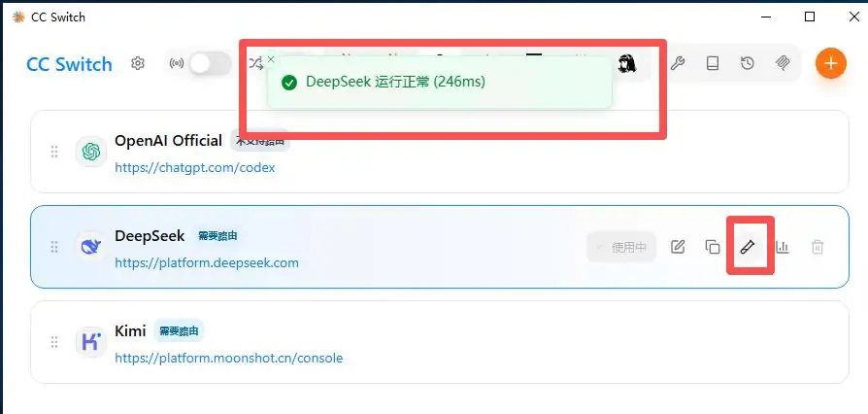Click the Kimi 需要路由 badge
Viewport: 868px width, 414px height.
[179, 331]
